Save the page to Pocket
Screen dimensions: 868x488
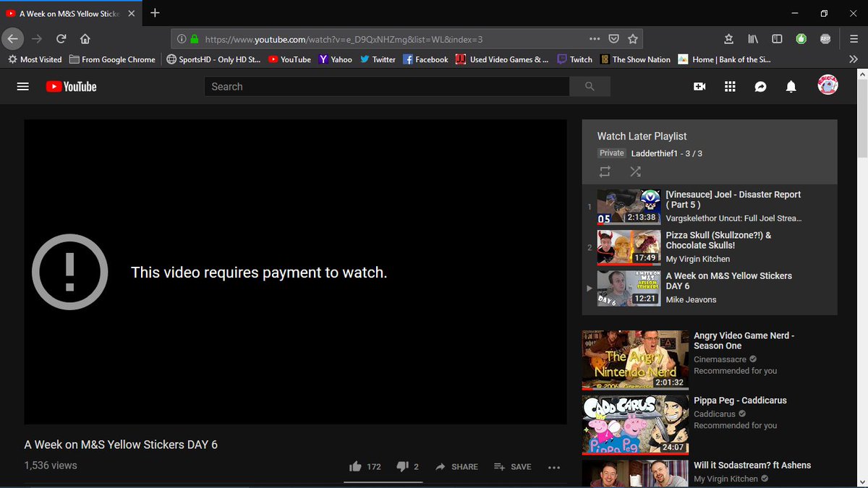click(x=613, y=39)
